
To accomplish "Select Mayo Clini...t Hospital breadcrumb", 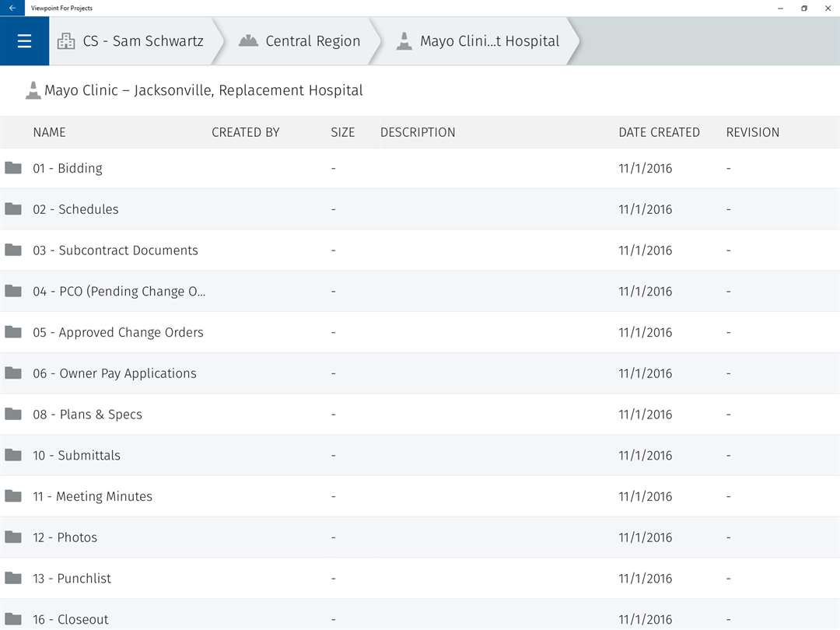I will coord(490,41).
